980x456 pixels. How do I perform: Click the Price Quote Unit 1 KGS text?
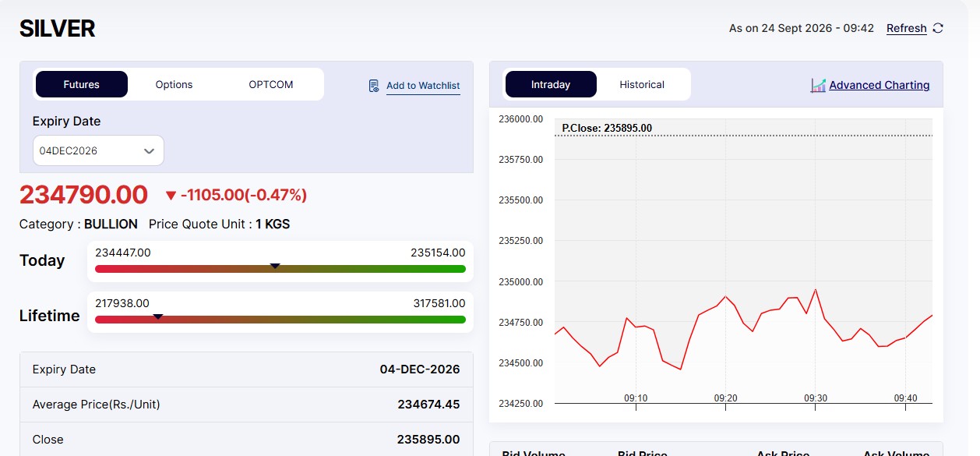[219, 224]
